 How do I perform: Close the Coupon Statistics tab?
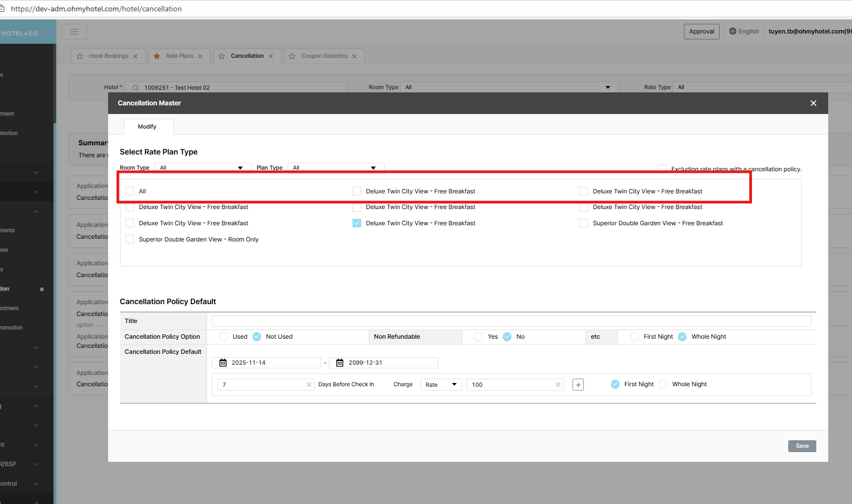pos(355,56)
